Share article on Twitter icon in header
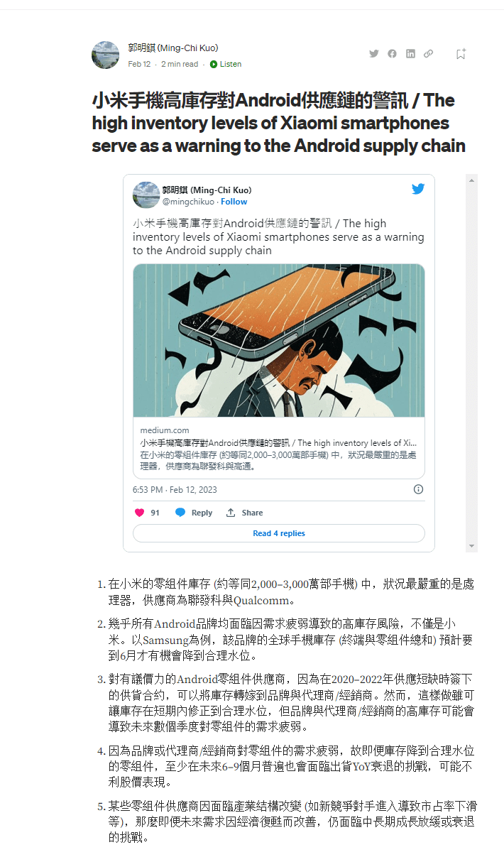Screen dimensions: 504x862 tap(374, 53)
